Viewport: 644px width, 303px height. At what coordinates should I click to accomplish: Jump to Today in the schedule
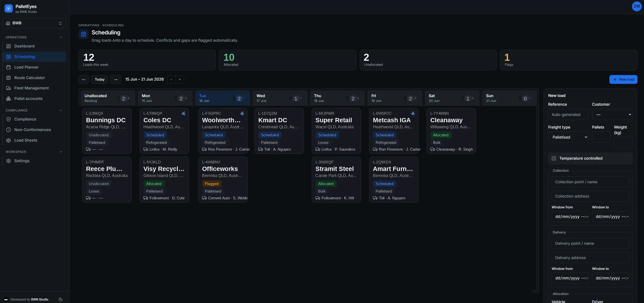click(x=100, y=79)
